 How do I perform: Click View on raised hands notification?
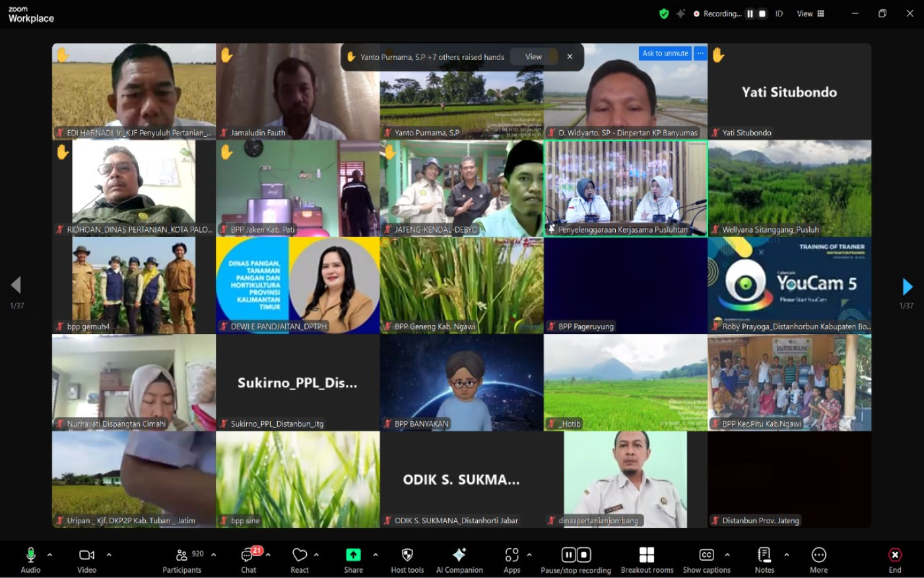tap(533, 57)
